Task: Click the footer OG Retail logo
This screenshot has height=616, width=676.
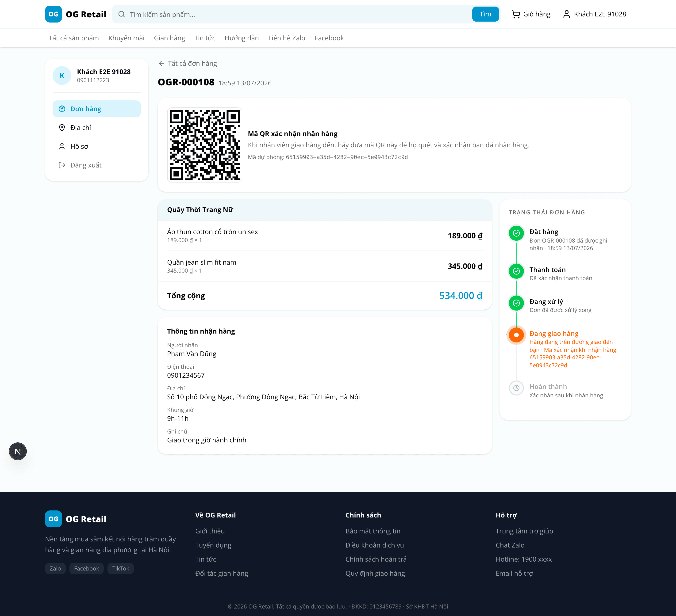Action: [x=75, y=519]
